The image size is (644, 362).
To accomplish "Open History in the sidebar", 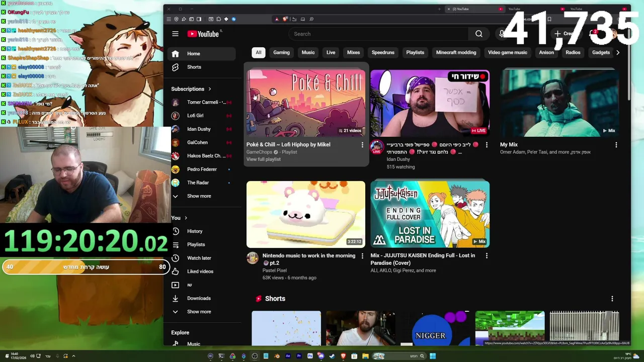I will (x=203, y=231).
